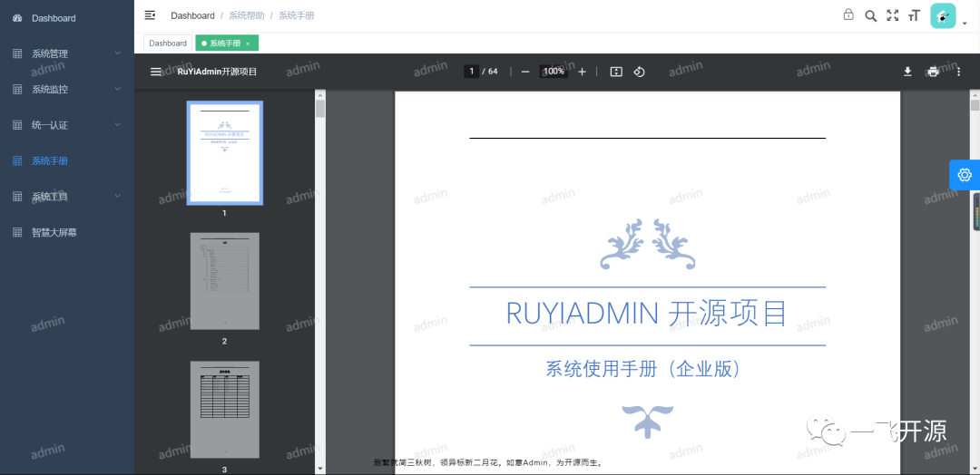This screenshot has width=980, height=475.
Task: Click the 系统手册 grid icon
Action: coord(17,160)
